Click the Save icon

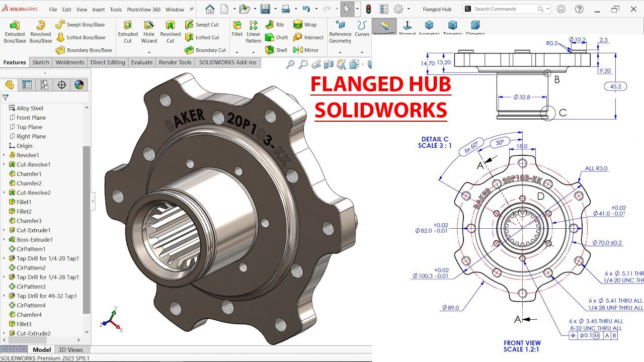(265, 9)
